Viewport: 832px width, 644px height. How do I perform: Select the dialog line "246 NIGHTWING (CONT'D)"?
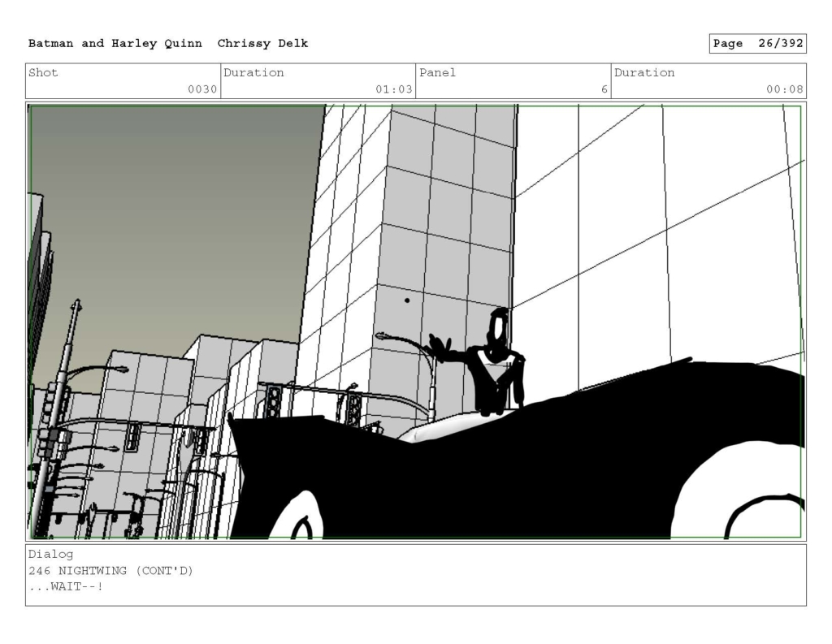click(110, 571)
